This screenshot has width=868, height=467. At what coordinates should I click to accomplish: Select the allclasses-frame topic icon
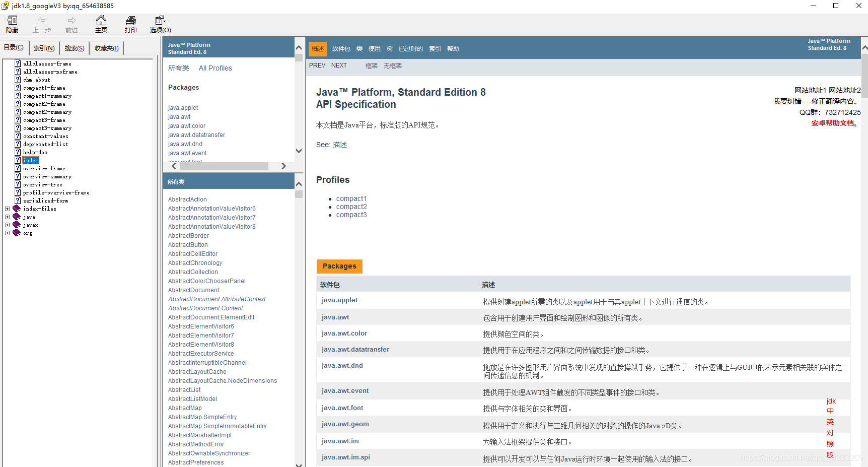click(18, 63)
